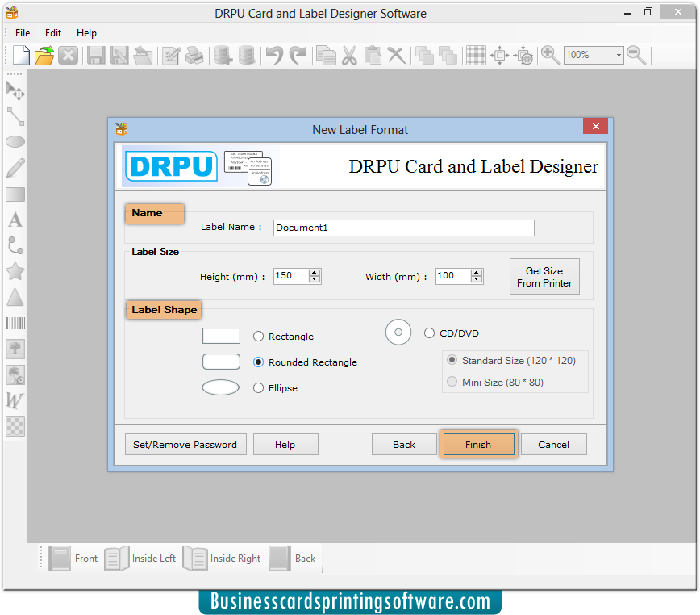The image size is (700, 615).
Task: Open the zoom percentage dropdown
Action: click(619, 56)
